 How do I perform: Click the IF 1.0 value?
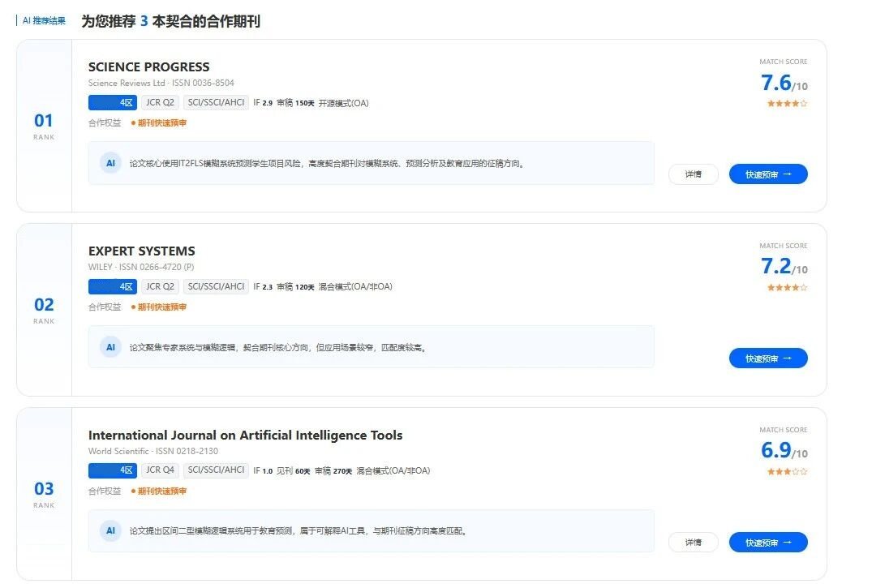click(263, 470)
